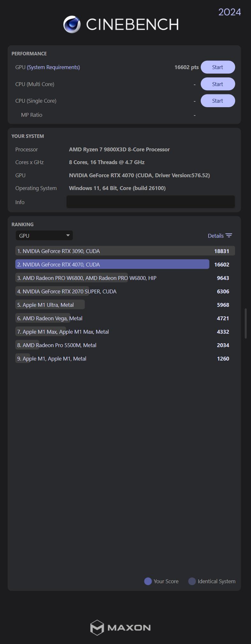
Task: Click the Your Score legend dot
Action: (148, 581)
